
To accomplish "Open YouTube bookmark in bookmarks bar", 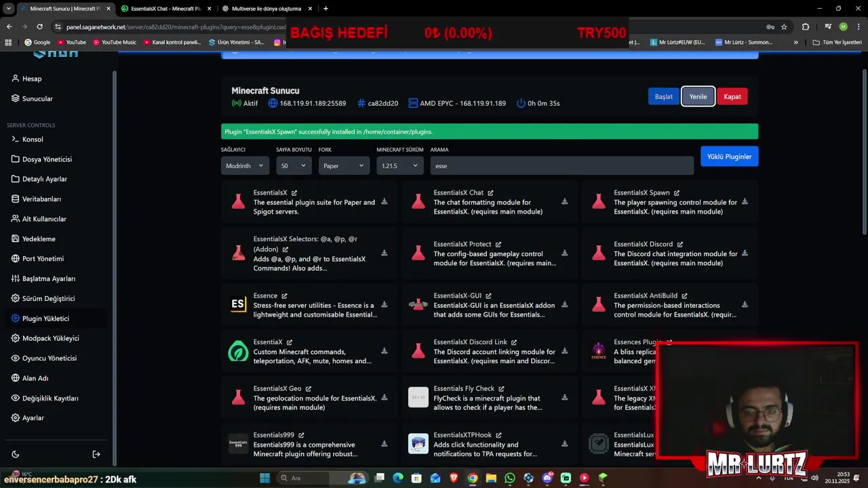I will pyautogui.click(x=72, y=42).
